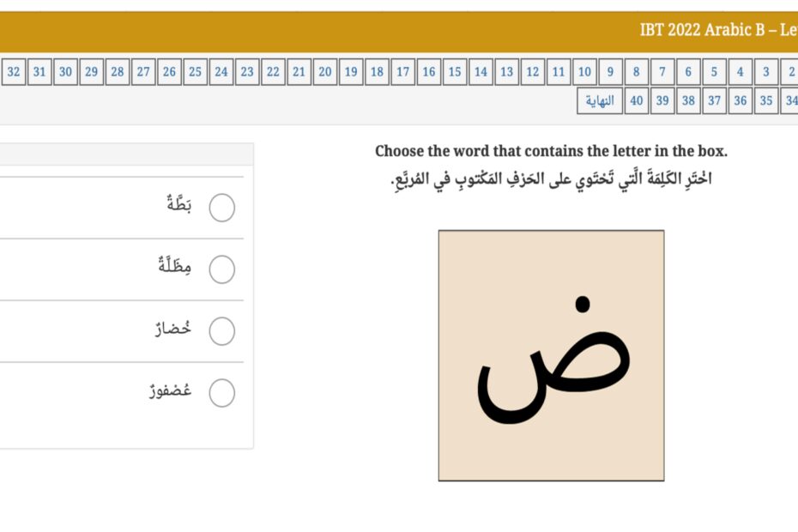Go to question 40

click(636, 100)
